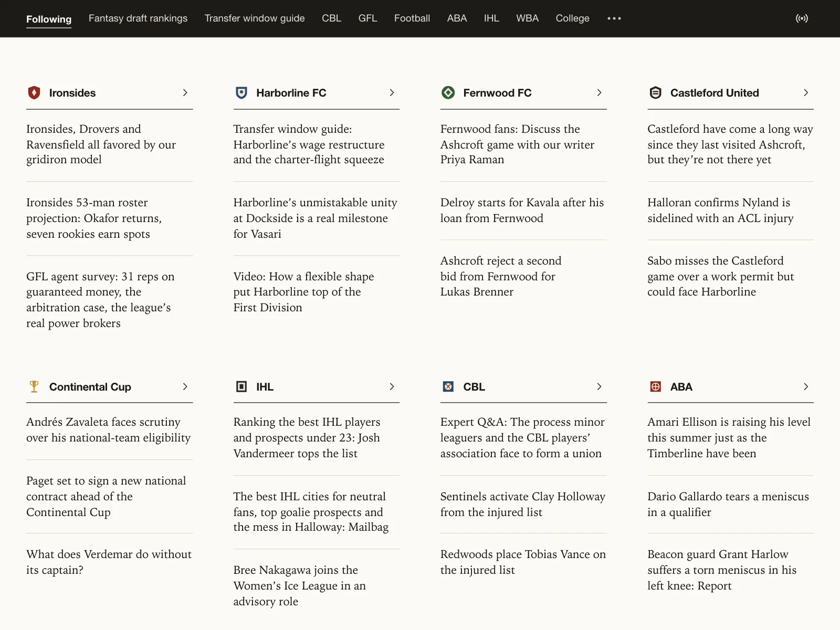
Task: Read Sentinels activate Clay Holloway story
Action: tap(523, 505)
